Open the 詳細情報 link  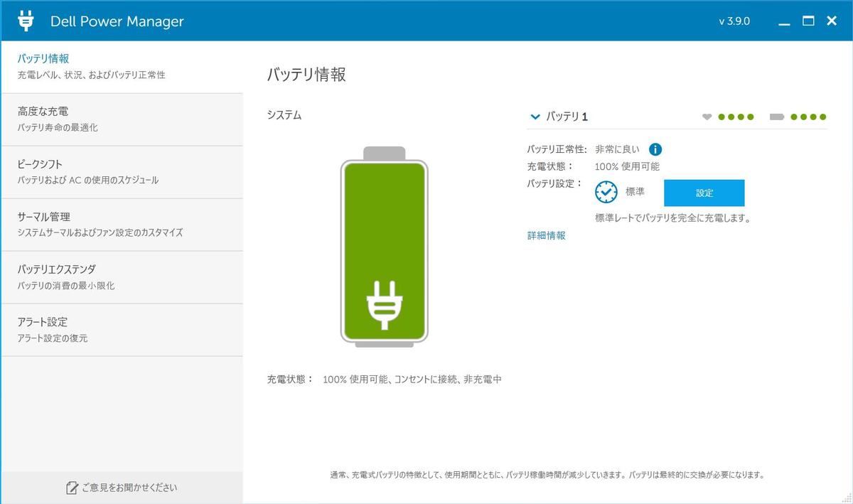[546, 235]
